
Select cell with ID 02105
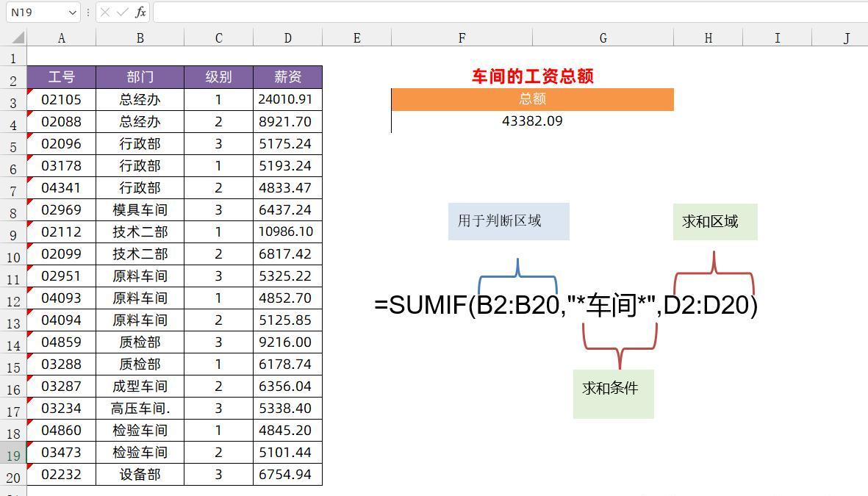62,100
